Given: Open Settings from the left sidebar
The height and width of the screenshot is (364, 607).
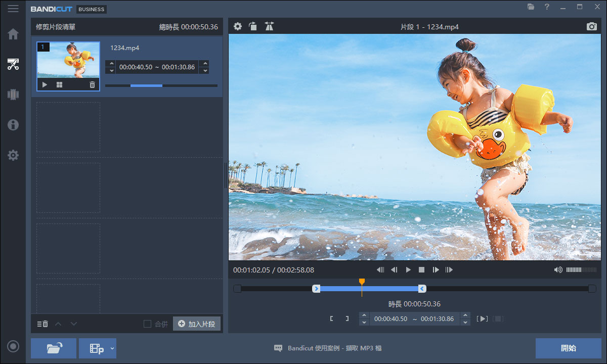Looking at the screenshot, I should (13, 155).
